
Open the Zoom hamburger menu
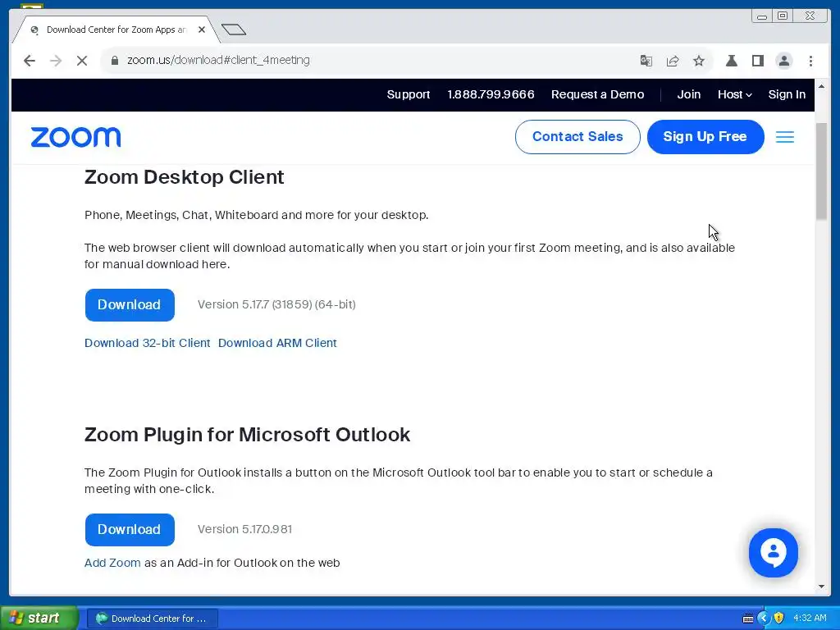pyautogui.click(x=785, y=137)
